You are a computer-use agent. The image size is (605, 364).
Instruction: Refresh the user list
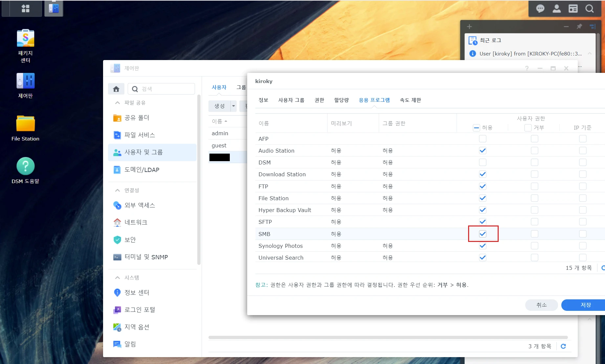click(563, 346)
